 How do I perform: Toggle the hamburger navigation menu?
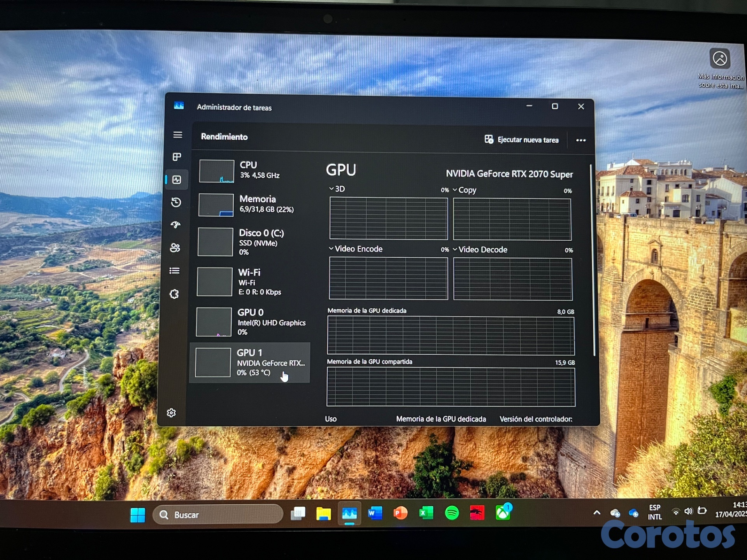tap(178, 135)
